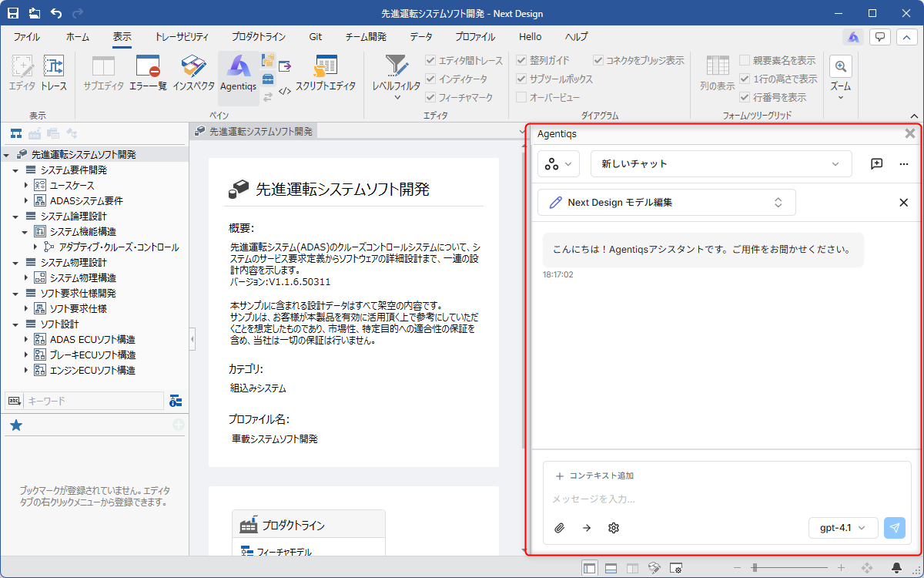Screen dimensions: 924x578
Task: Enable the オーバービュー checkbox
Action: tap(522, 97)
